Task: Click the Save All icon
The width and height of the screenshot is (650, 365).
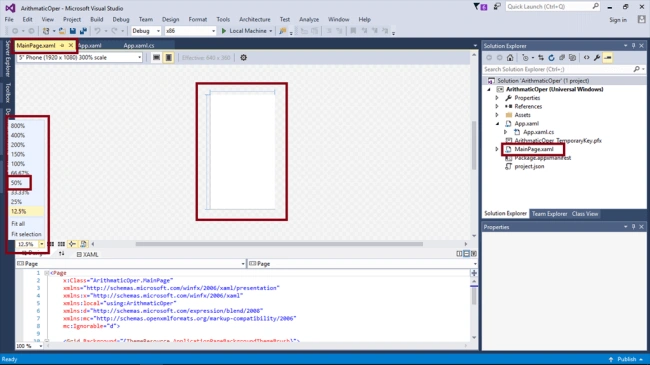Action: (83, 31)
